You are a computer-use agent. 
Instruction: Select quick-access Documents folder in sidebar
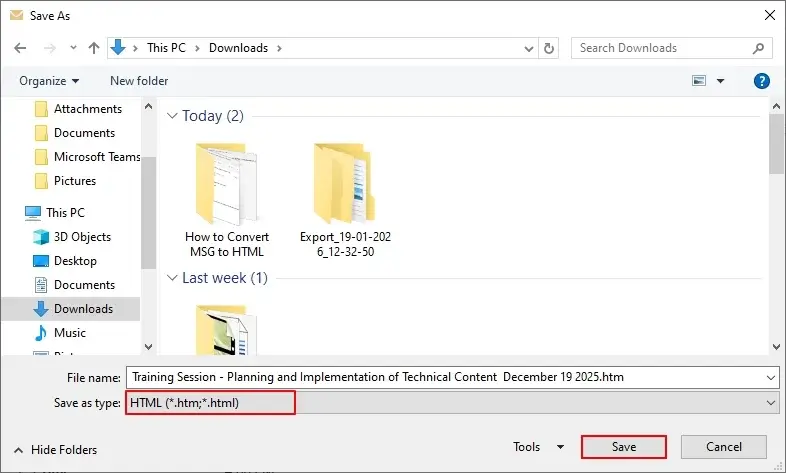coord(75,133)
